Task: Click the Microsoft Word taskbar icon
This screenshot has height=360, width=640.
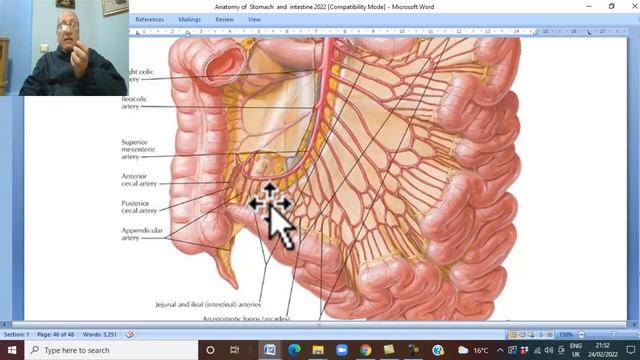Action: [269, 350]
